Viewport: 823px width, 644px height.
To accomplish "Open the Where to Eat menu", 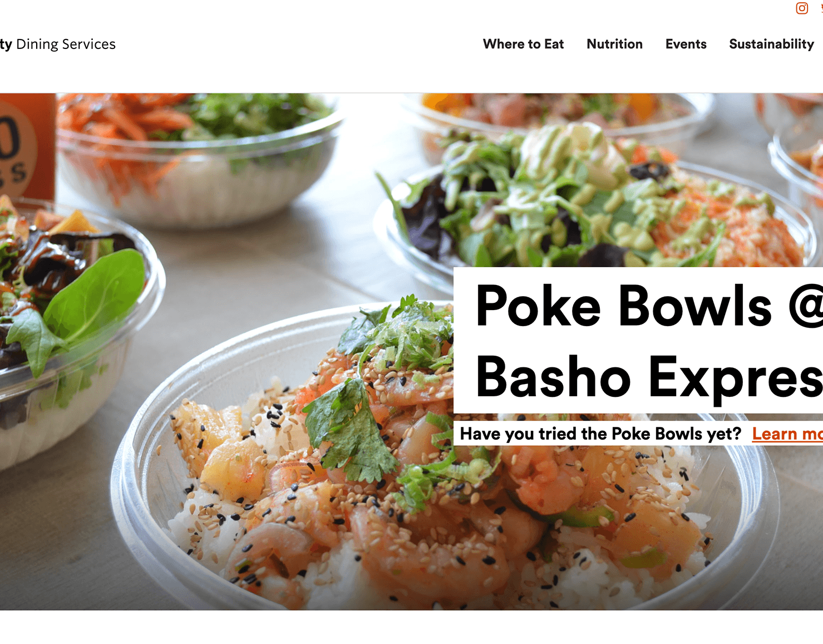I will (523, 44).
